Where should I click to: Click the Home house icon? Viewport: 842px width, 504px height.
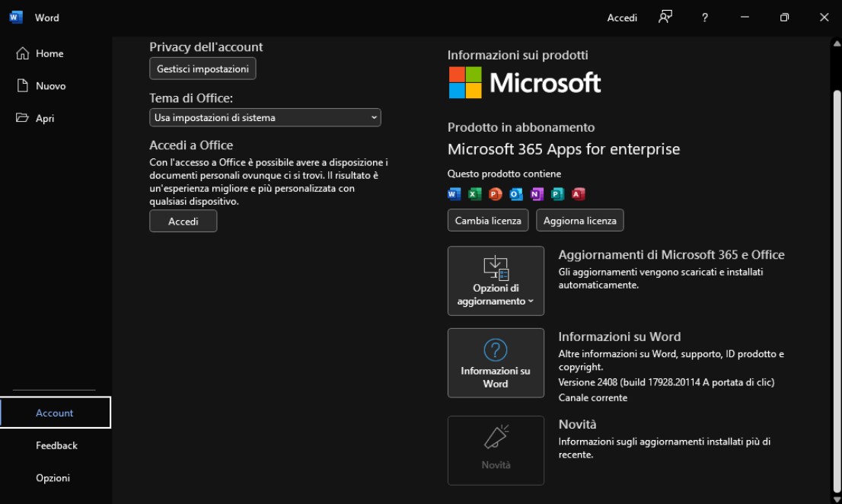coord(22,53)
